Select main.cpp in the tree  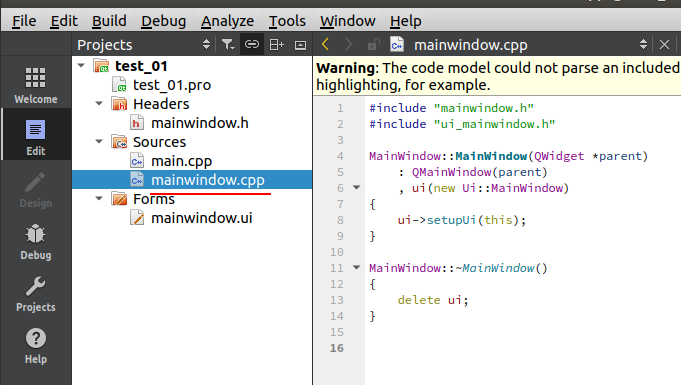(x=181, y=161)
